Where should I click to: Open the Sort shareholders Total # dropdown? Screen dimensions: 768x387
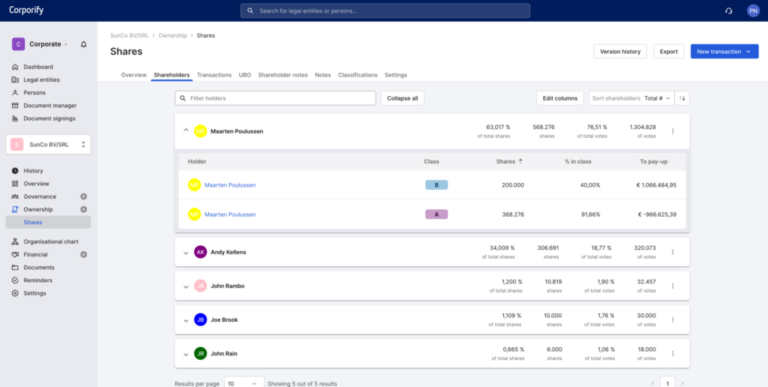coord(631,98)
